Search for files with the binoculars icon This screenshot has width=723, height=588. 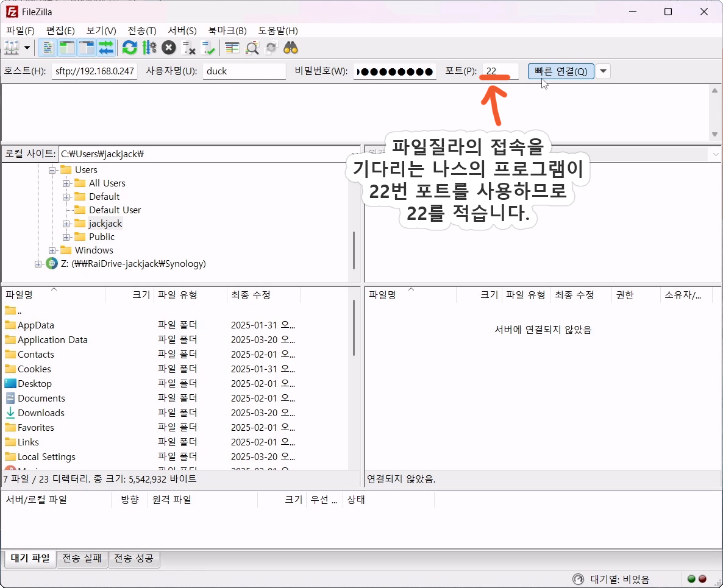291,48
